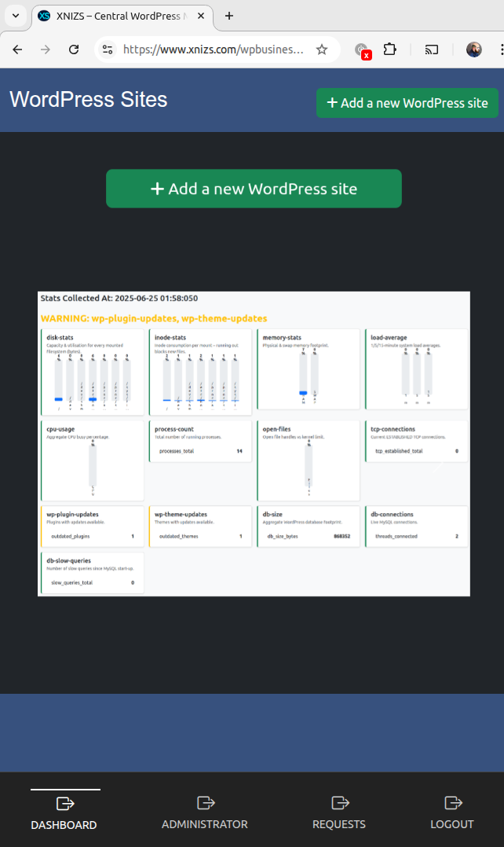Click the Requests icon above its label
Viewport: 504px width, 847px height.
tap(340, 803)
